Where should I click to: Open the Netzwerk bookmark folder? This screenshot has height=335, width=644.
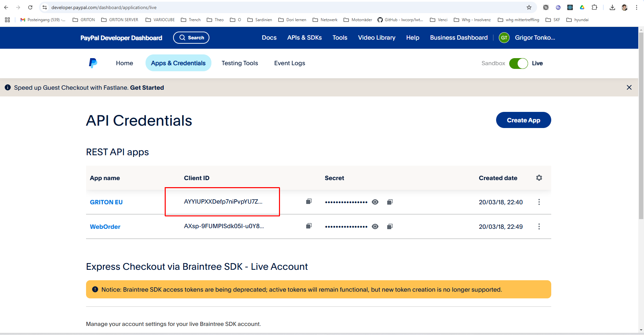click(x=325, y=20)
